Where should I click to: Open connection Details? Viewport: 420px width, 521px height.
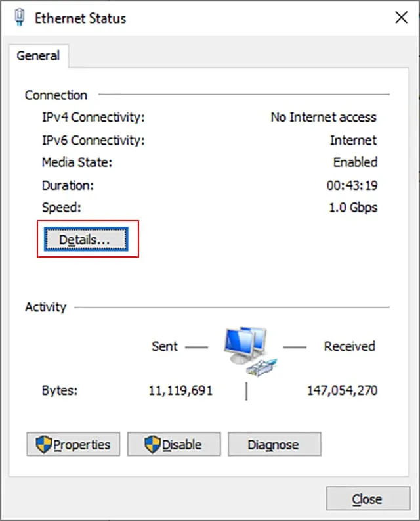tap(87, 240)
